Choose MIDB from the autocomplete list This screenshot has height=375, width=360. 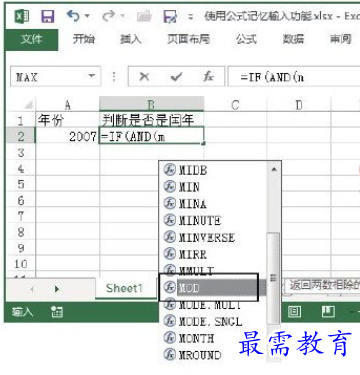coord(213,170)
